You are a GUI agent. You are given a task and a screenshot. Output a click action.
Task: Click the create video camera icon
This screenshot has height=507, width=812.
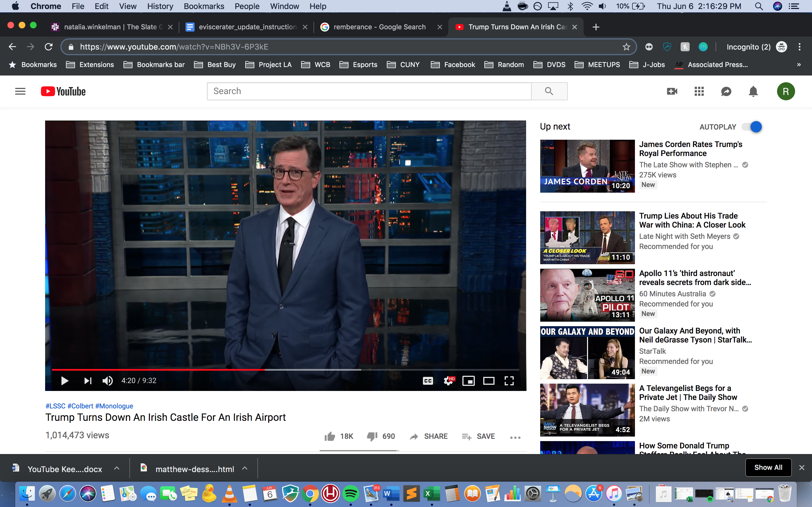672,91
